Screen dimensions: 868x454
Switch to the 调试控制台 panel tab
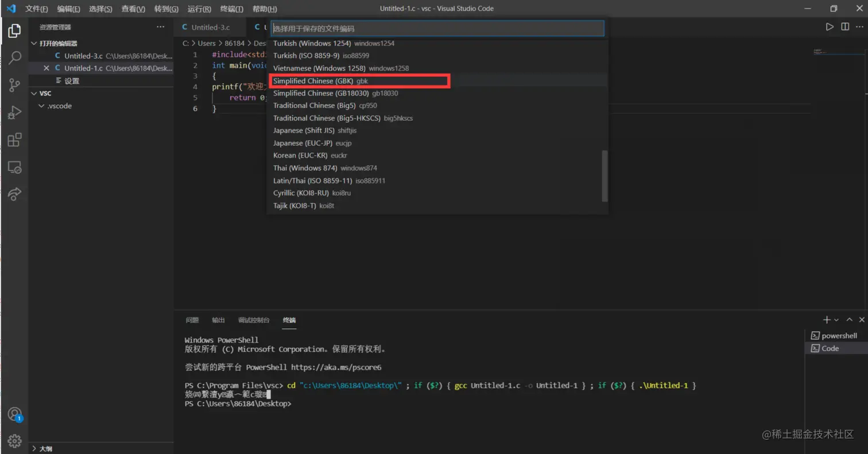click(254, 320)
